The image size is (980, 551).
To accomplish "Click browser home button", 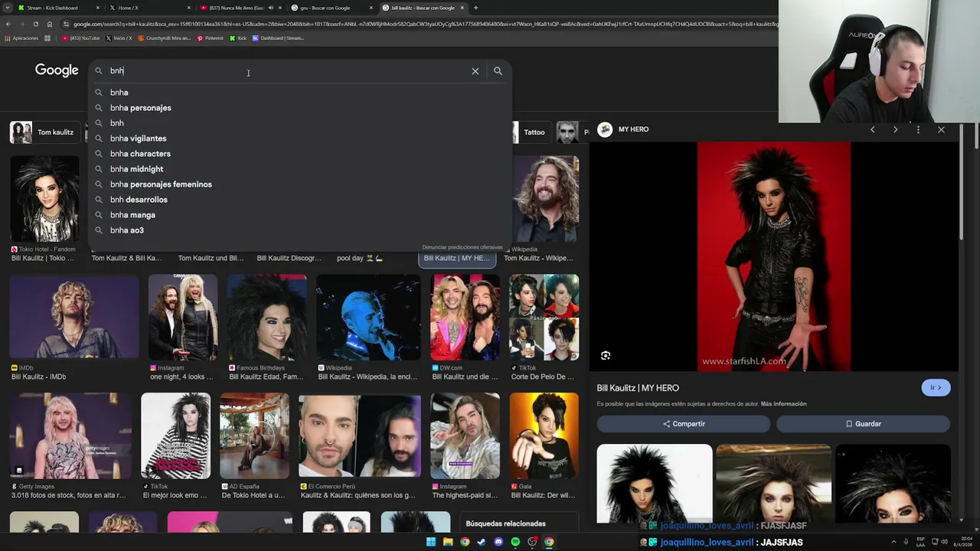I will pos(50,24).
